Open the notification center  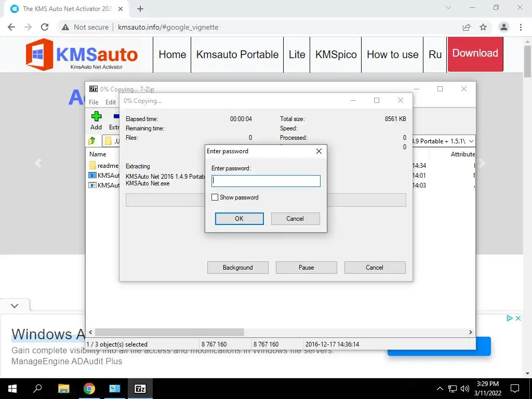[515, 389]
